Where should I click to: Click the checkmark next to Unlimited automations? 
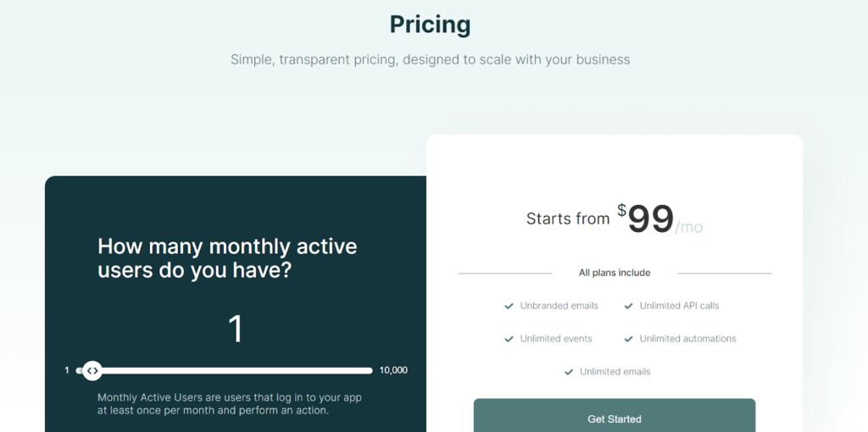coord(629,339)
